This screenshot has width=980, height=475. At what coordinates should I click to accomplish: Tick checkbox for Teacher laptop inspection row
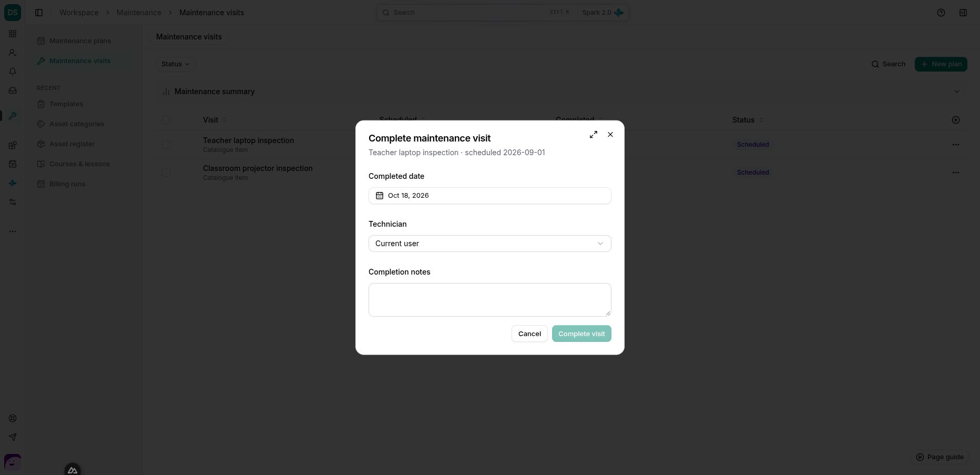[x=166, y=145]
